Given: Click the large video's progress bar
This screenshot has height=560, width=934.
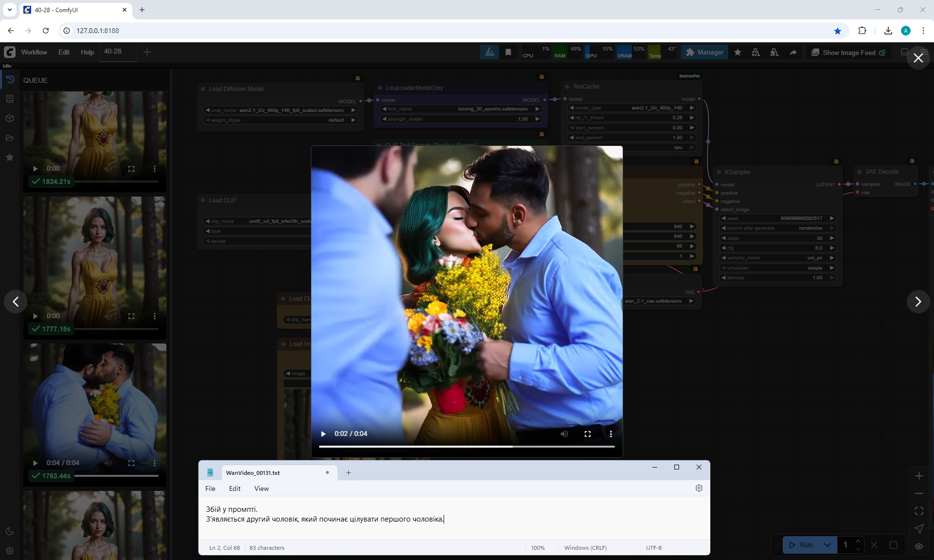Looking at the screenshot, I should coord(466,446).
